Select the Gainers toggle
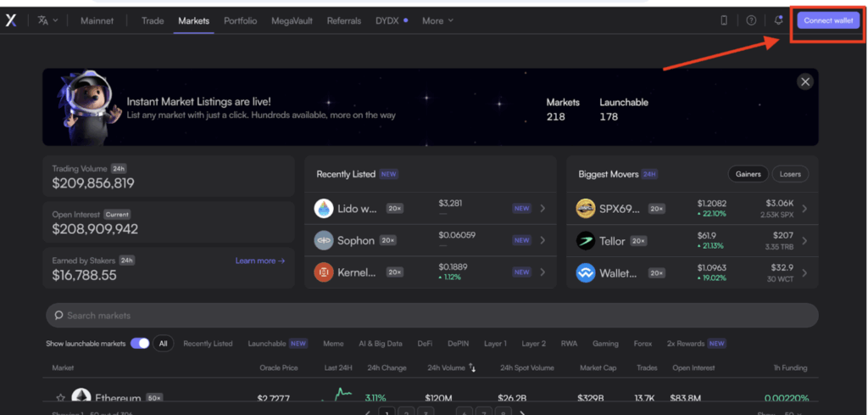This screenshot has height=415, width=868. [748, 174]
